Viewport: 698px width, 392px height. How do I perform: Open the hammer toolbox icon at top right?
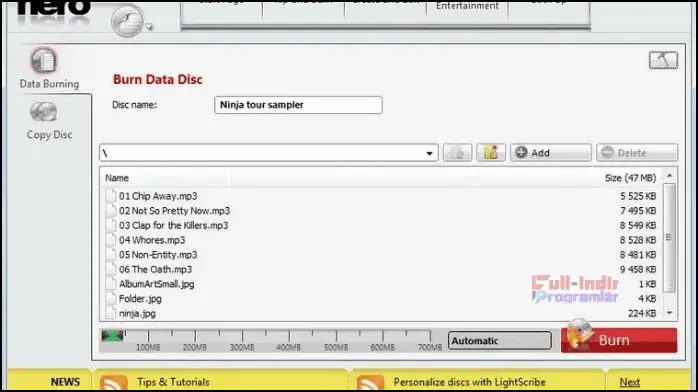pos(663,60)
